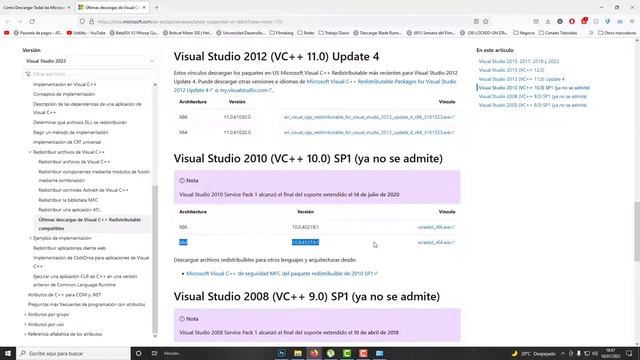Open Redistribuir la biblioteca MFC in sidebar
Viewport: 640px width, 360px height.
[x=68, y=200]
